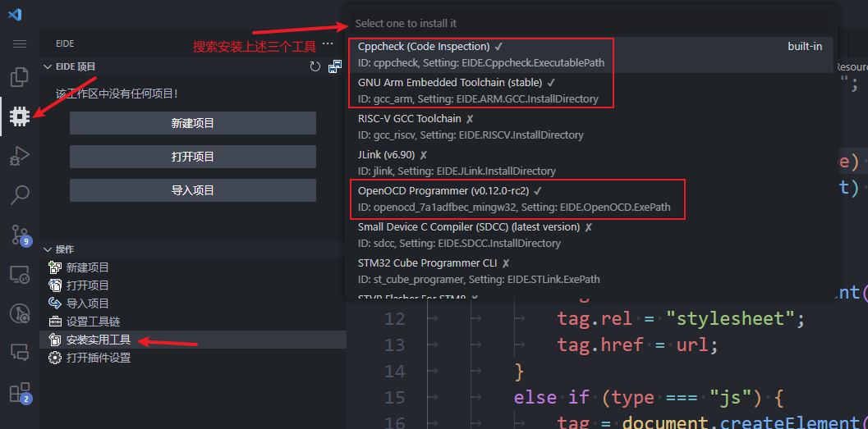The height and width of the screenshot is (429, 868).
Task: Click the hamburger menu icon at top left
Action: (20, 43)
